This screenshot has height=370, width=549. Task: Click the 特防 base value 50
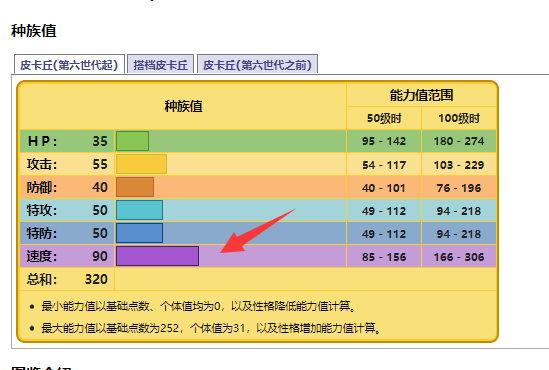(x=100, y=233)
